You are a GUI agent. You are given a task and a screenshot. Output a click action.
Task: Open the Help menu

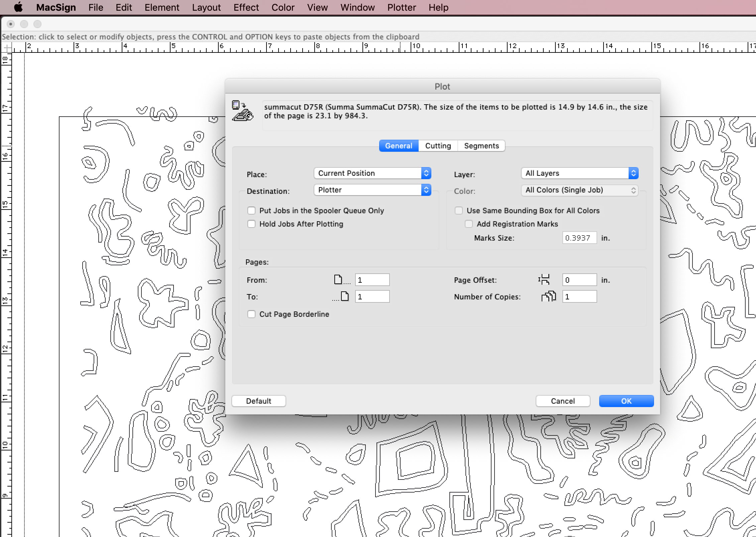(438, 7)
